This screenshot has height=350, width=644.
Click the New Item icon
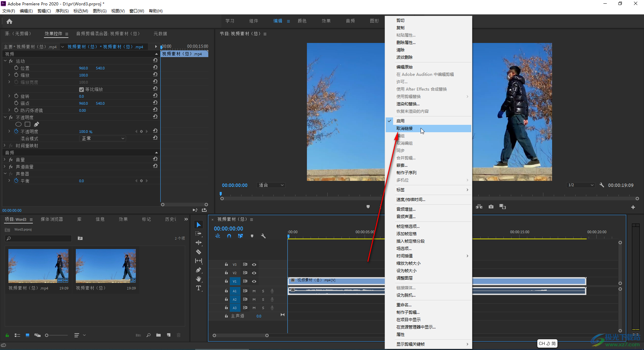click(x=169, y=335)
